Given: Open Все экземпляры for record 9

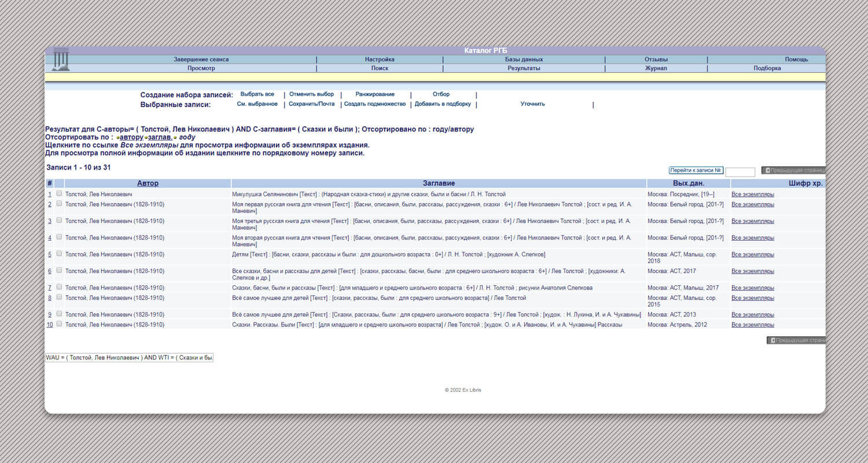Looking at the screenshot, I should pos(753,315).
